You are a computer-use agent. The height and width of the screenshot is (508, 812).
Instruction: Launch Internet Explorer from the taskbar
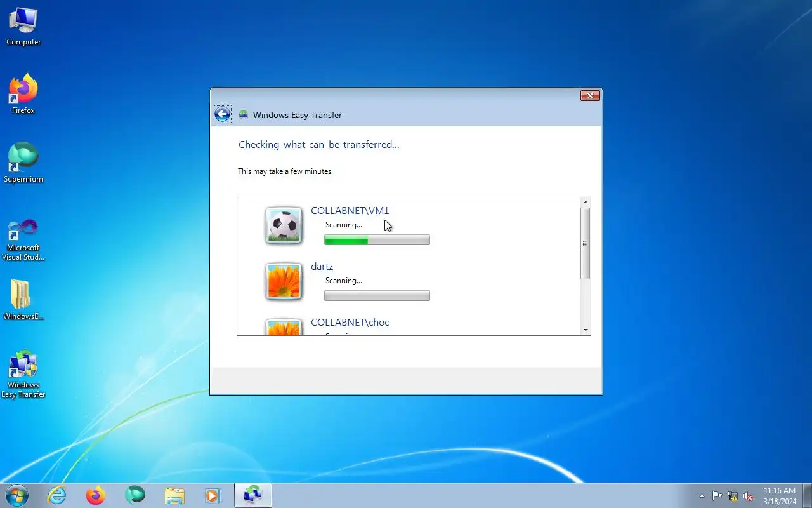pyautogui.click(x=57, y=495)
